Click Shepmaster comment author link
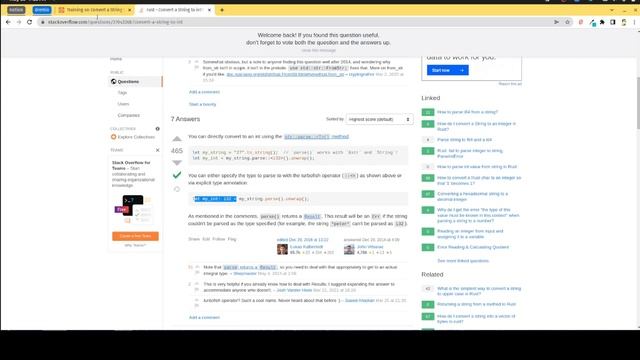The image size is (640, 360). point(245,273)
